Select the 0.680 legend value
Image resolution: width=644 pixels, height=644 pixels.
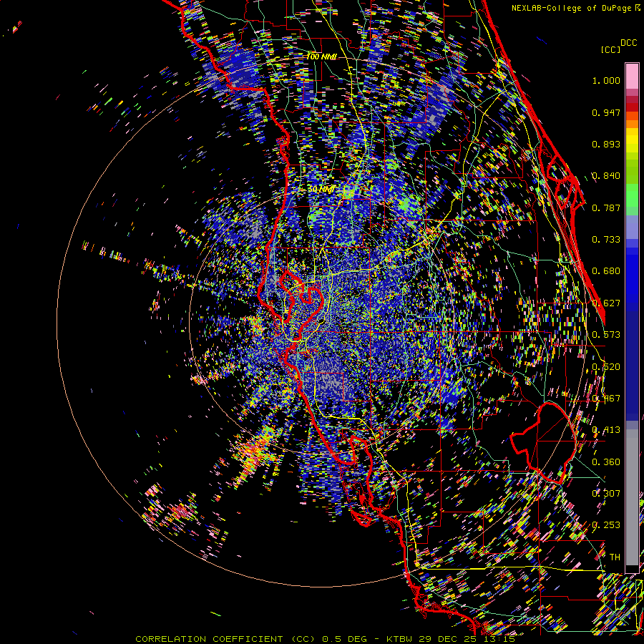pyautogui.click(x=606, y=271)
